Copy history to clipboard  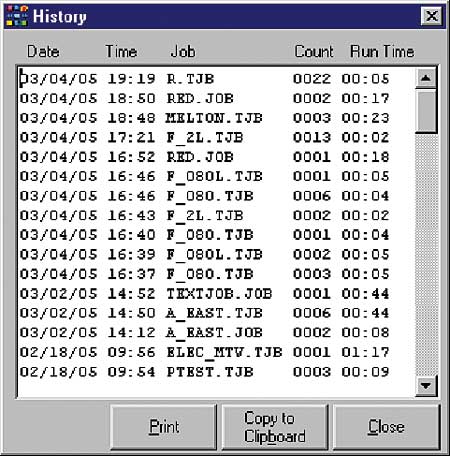tap(275, 427)
